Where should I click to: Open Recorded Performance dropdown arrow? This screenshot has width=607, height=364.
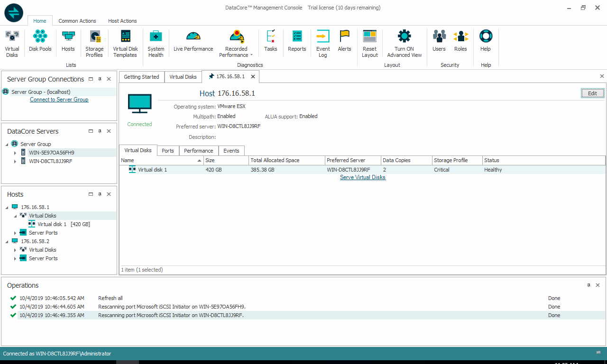(251, 55)
